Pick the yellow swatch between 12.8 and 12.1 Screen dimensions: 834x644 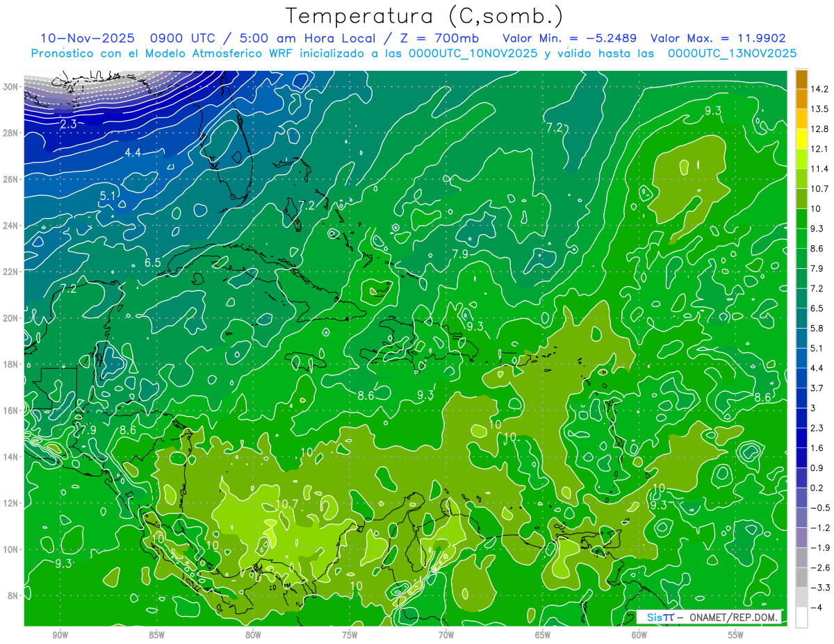click(x=801, y=139)
